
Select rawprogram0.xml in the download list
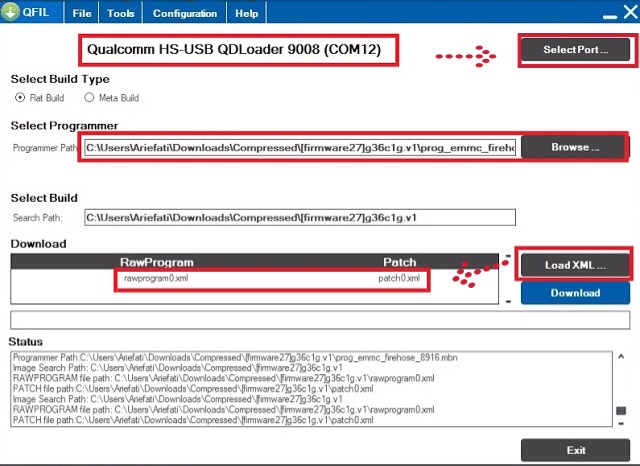click(x=156, y=278)
